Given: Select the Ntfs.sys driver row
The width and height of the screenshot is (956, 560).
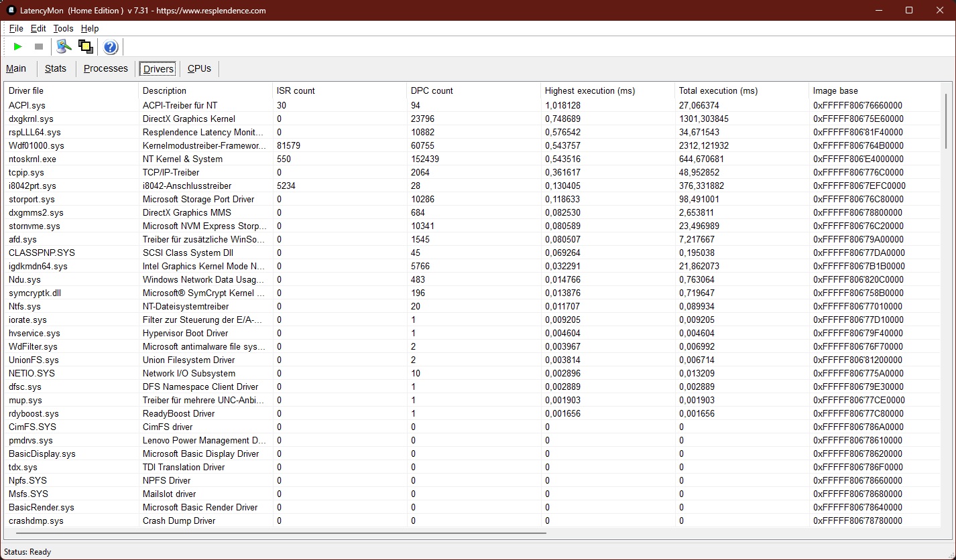Looking at the screenshot, I should point(473,306).
